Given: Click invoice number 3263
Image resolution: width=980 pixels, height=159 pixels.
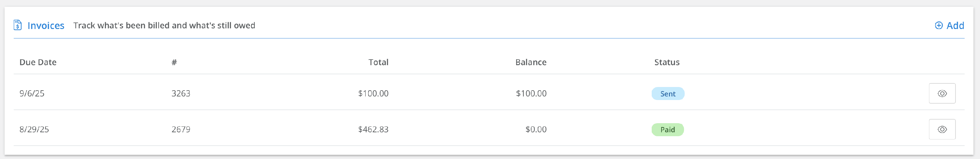Looking at the screenshot, I should click(x=181, y=94).
